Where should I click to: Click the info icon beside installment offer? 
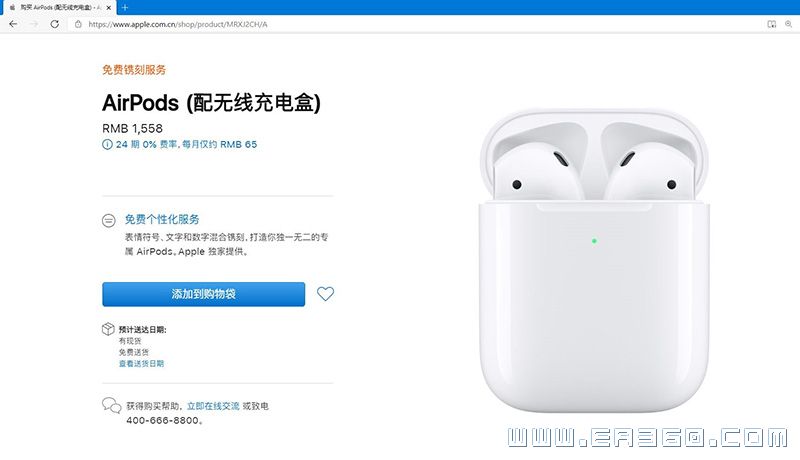(x=107, y=144)
